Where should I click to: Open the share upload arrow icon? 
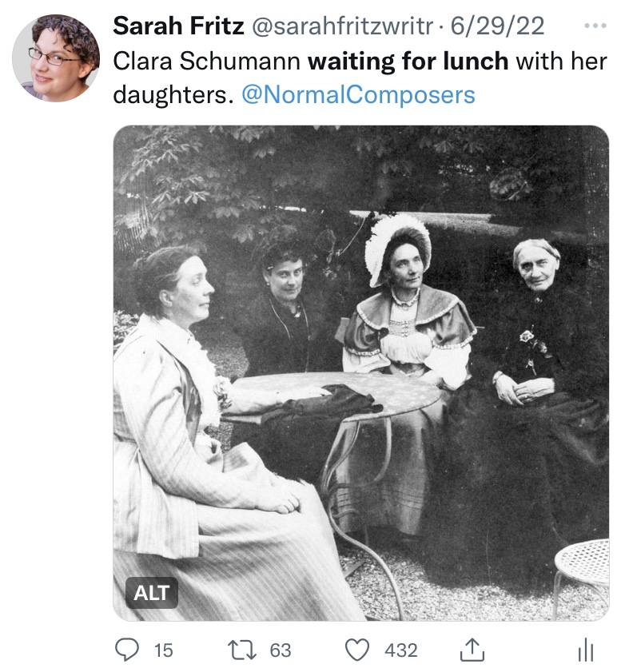point(472,650)
